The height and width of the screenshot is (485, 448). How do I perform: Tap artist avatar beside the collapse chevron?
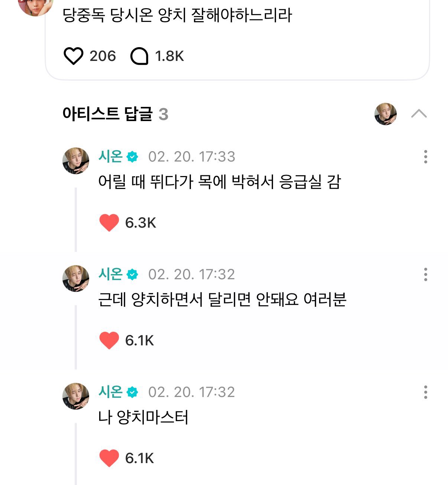click(x=386, y=114)
